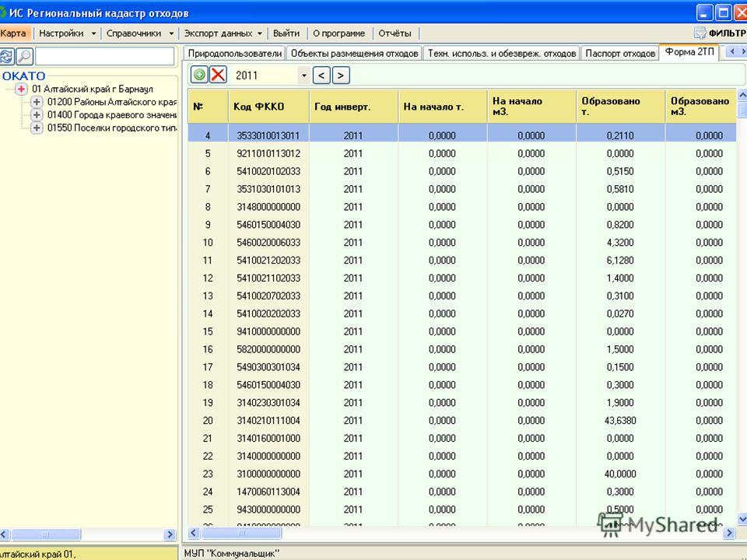The image size is (747, 560).
Task: Click the Карта menu item
Action: pos(13,33)
